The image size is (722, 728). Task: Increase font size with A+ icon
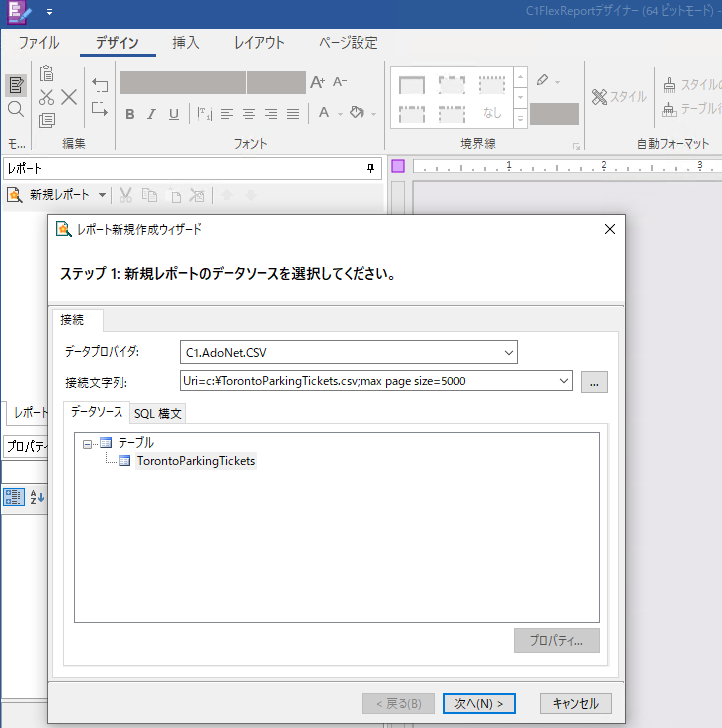(318, 82)
